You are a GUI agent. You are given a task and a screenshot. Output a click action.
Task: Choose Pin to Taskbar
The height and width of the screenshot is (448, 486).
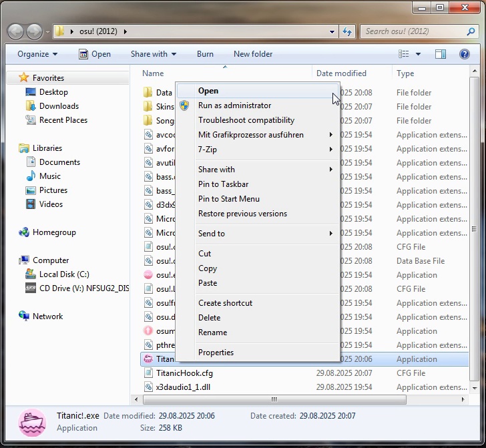(x=258, y=184)
